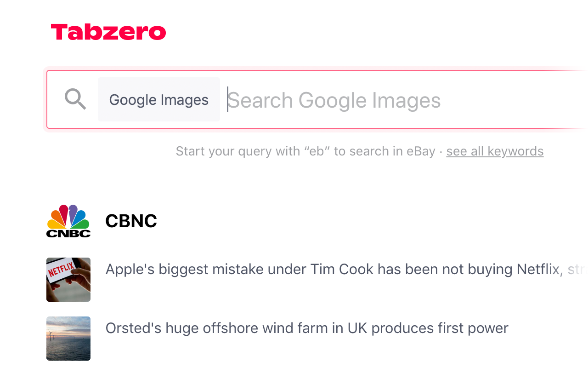Click the Netflix article thumbnail
588x368 pixels.
click(68, 279)
